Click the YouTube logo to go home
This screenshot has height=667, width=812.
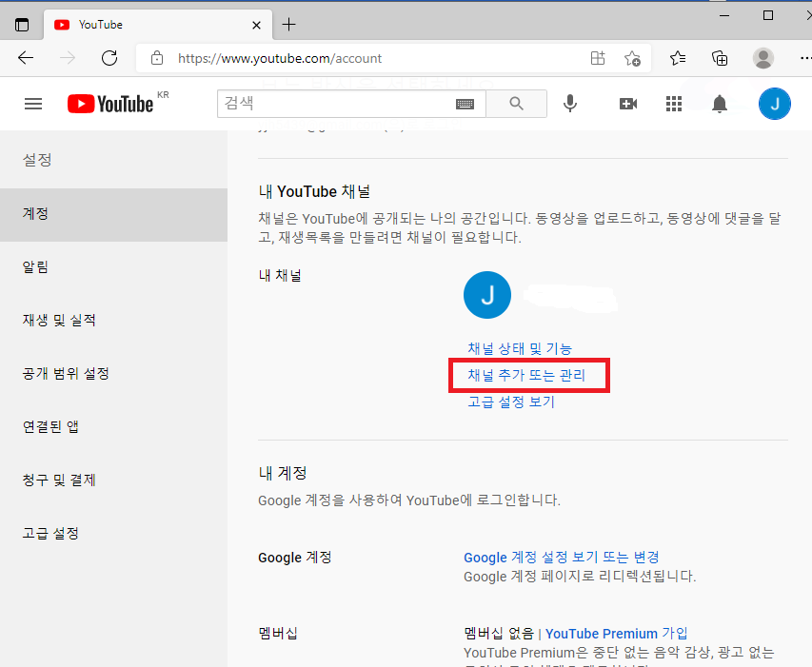pos(110,104)
